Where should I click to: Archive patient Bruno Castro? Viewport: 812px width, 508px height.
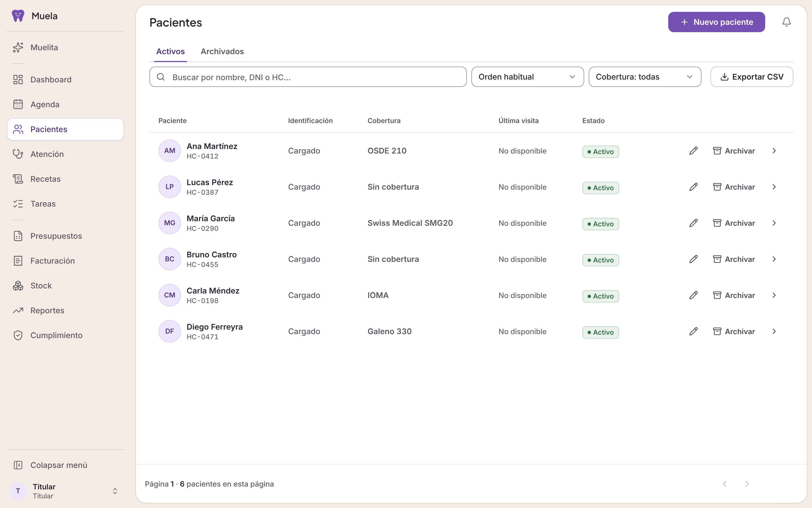click(x=734, y=259)
